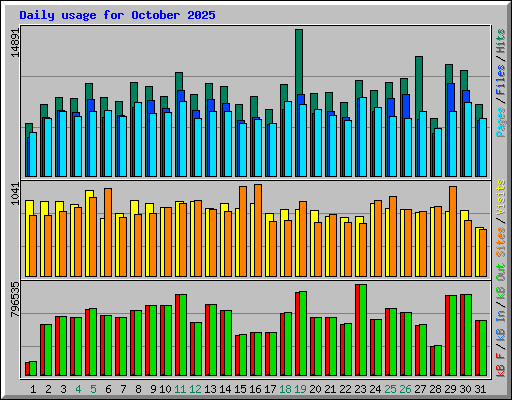Click the green kB bar for day 19
The width and height of the screenshot is (512, 400).
pyautogui.click(x=303, y=333)
